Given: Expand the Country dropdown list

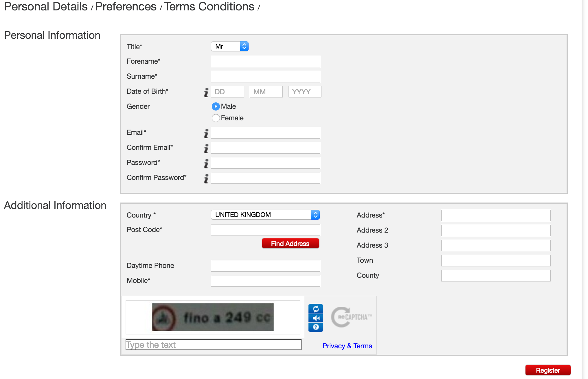Looking at the screenshot, I should [265, 215].
